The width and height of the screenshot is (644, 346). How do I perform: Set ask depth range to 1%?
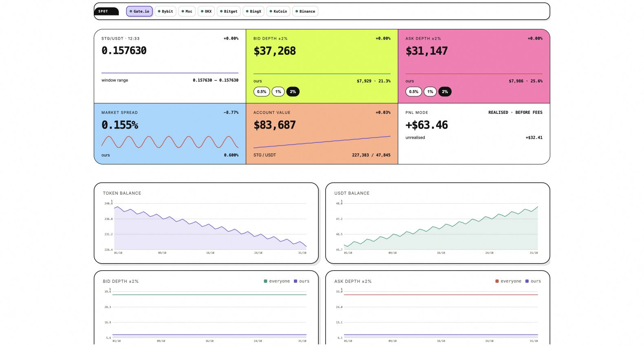[x=430, y=92]
